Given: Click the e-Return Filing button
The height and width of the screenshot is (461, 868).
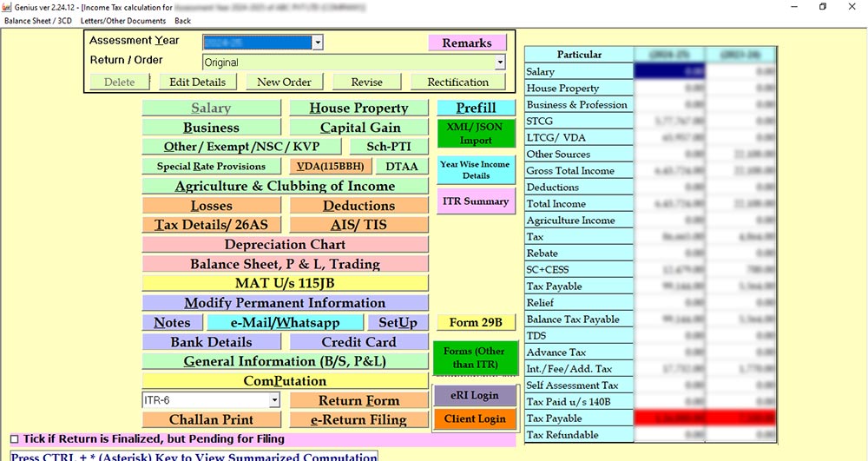Looking at the screenshot, I should click(358, 420).
